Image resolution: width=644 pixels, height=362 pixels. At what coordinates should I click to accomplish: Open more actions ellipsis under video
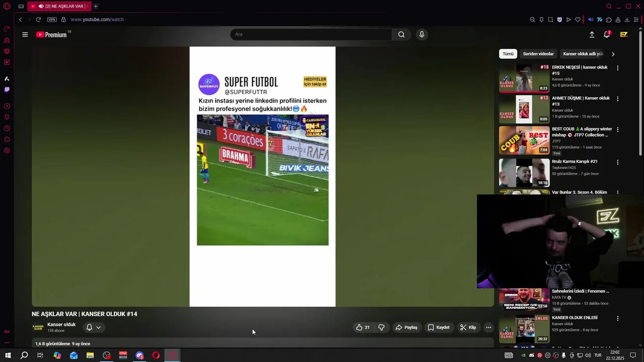tap(488, 327)
